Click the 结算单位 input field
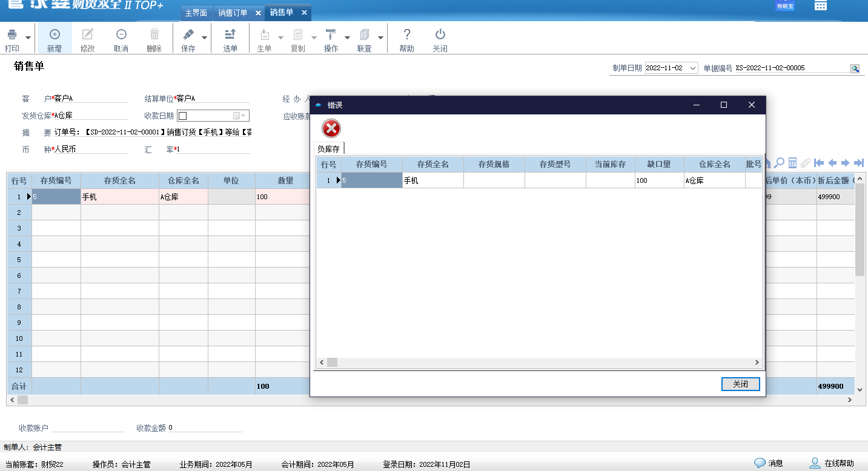Viewport: 868px width, 471px height. [213, 99]
